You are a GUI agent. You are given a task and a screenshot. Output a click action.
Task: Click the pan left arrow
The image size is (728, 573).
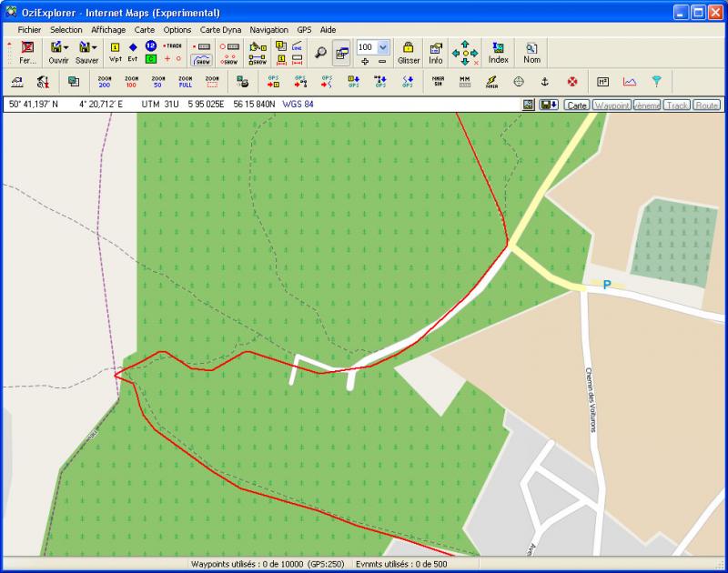456,54
